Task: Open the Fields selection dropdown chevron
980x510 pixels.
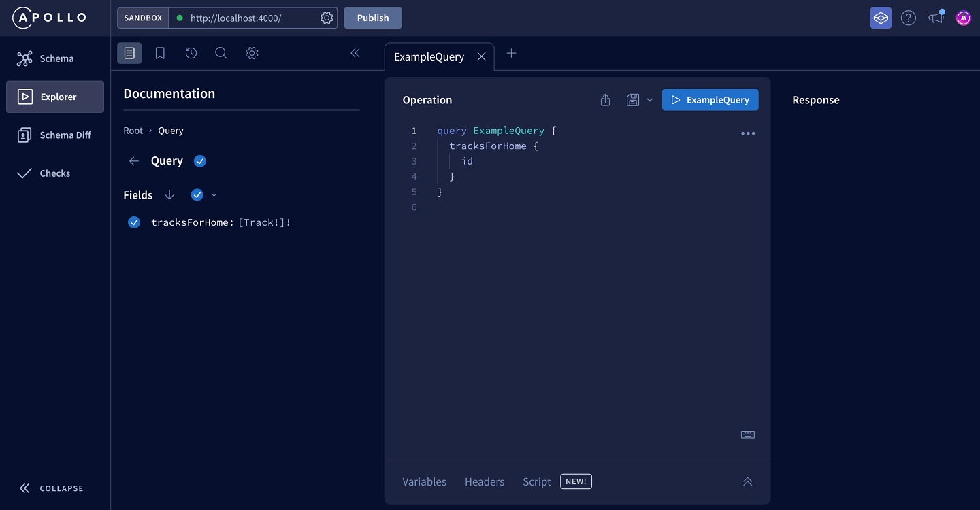Action: pos(214,195)
